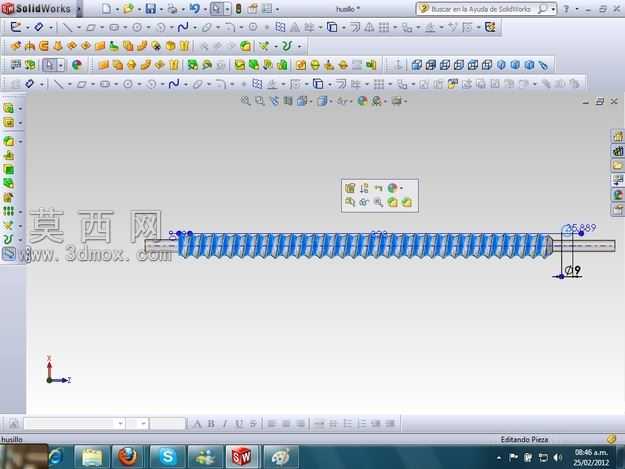Open the View Palette task pane tab
Screen dimensions: 625x469
[618, 181]
